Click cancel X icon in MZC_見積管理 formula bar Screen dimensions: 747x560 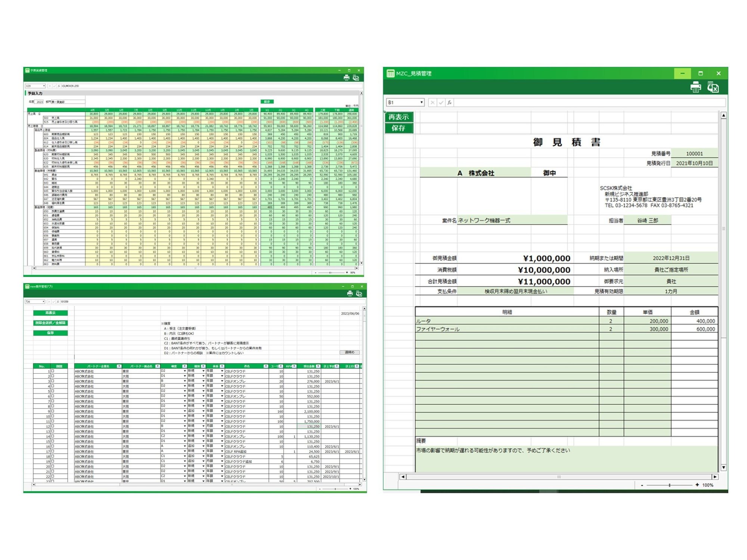[x=432, y=102]
